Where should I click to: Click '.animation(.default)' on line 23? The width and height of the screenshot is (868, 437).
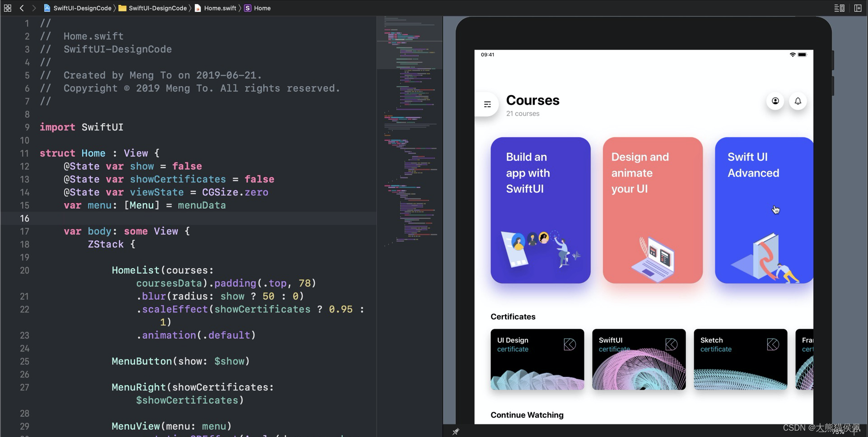(x=196, y=335)
